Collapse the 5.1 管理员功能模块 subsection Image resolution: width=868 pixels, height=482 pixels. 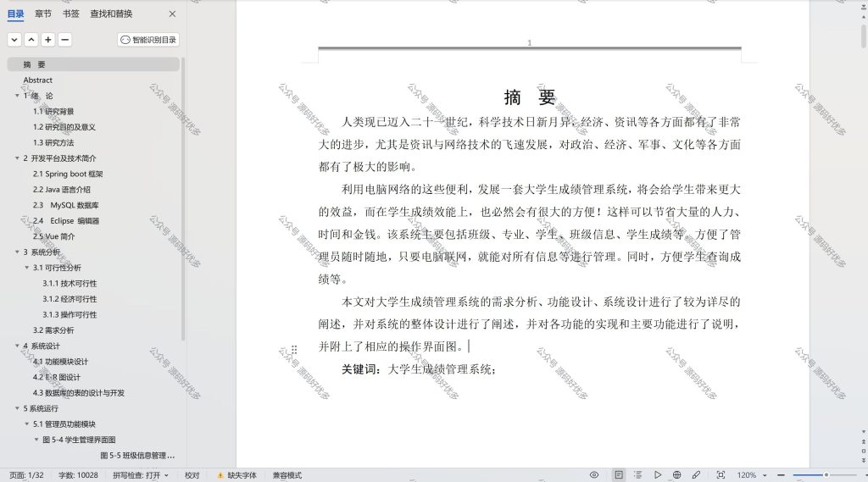pyautogui.click(x=26, y=424)
